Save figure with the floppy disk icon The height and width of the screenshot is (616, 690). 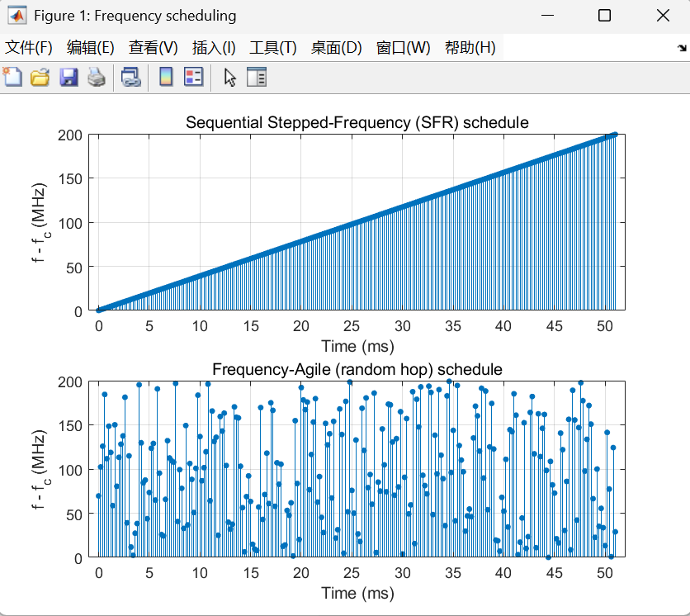coord(69,77)
